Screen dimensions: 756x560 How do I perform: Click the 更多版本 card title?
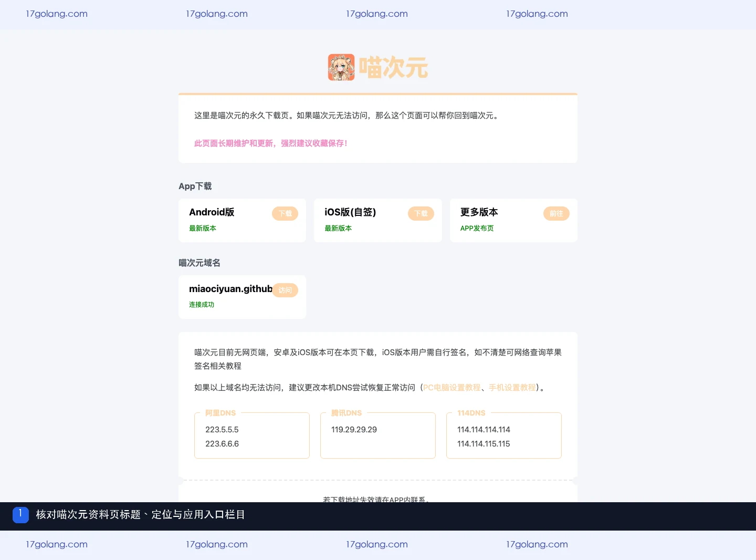[479, 212]
